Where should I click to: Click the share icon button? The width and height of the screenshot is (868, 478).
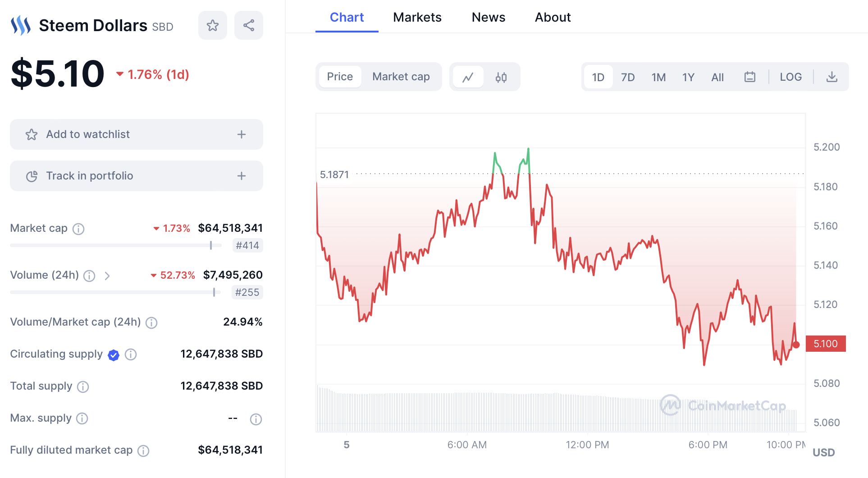249,25
